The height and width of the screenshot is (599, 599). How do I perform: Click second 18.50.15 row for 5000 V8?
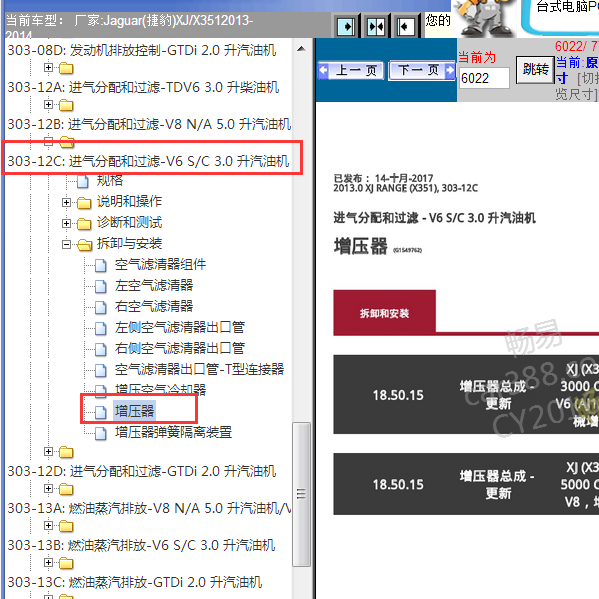(x=466, y=484)
